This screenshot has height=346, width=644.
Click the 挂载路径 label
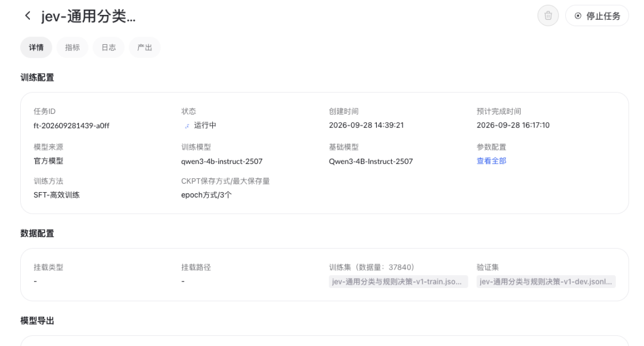tap(196, 267)
